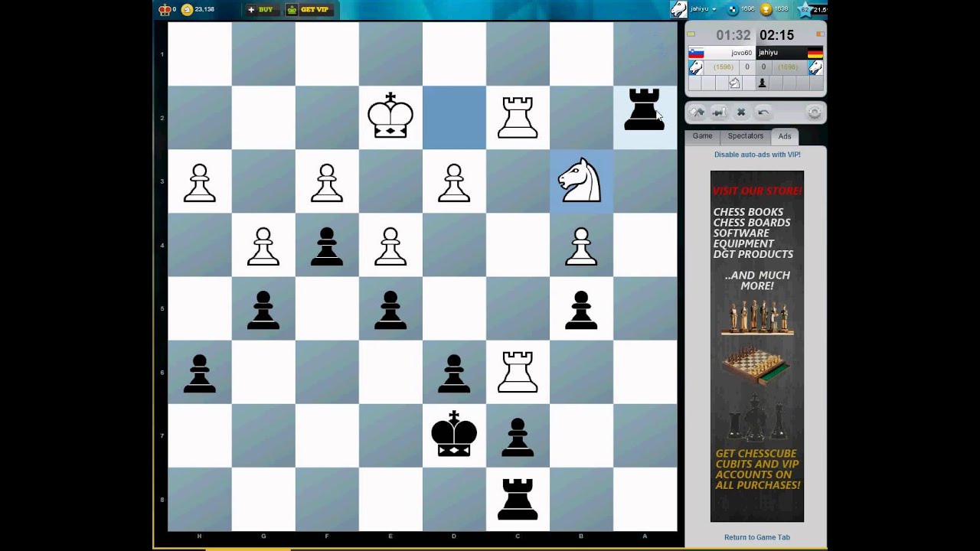Screen dimensions: 980x551
Task: Click the black pawn on h6
Action: click(200, 373)
